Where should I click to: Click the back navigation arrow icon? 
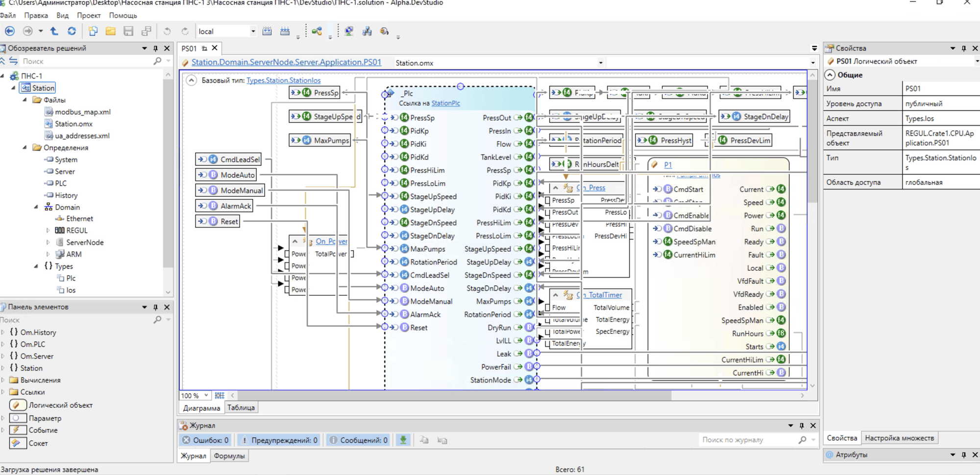point(10,31)
